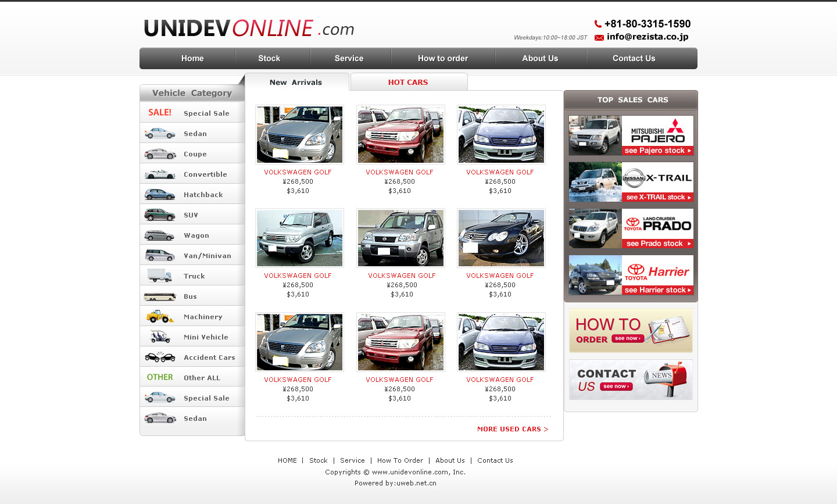Screen dimensions: 837x504
Task: Open the black Mercedes convertible photo
Action: [x=501, y=238]
